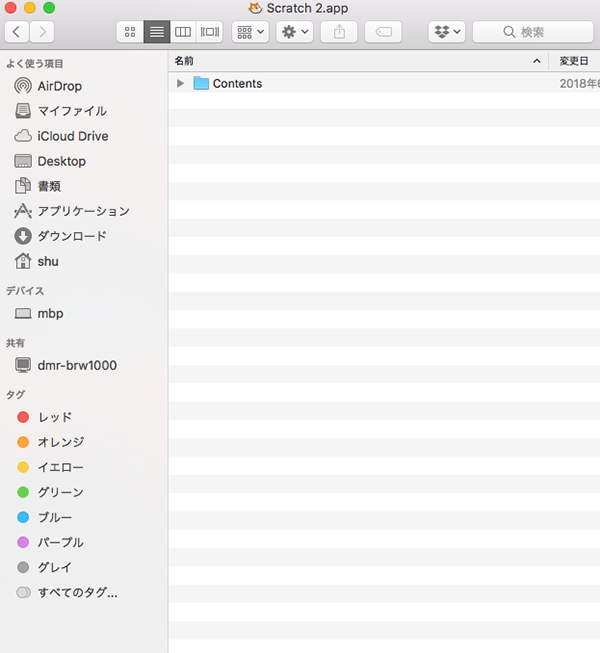
Task: Select the Contents folder name
Action: [237, 83]
